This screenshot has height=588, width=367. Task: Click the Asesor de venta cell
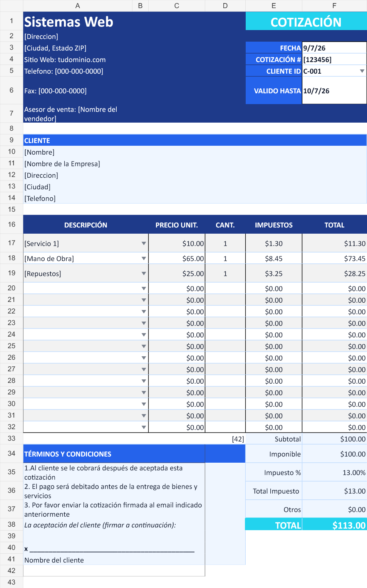click(78, 114)
